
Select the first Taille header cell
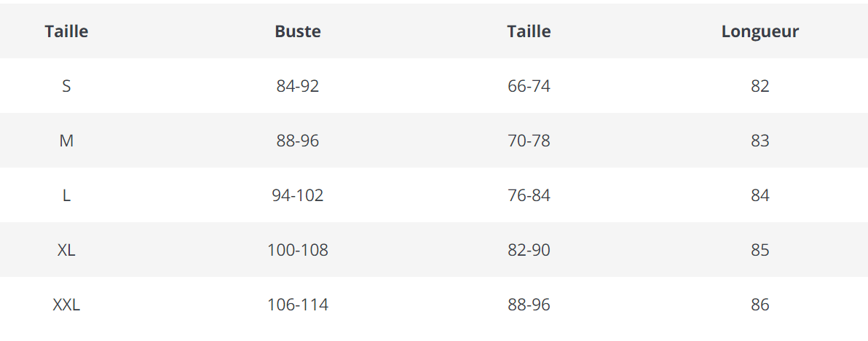[x=66, y=31]
